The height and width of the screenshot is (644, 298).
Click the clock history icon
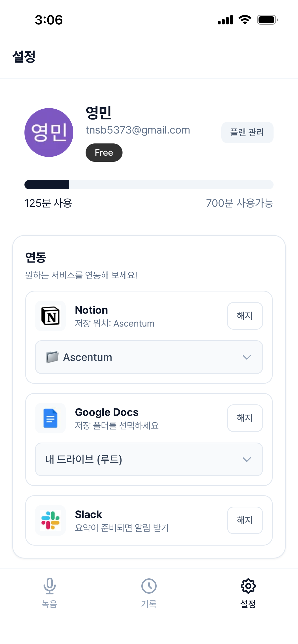[x=149, y=586]
